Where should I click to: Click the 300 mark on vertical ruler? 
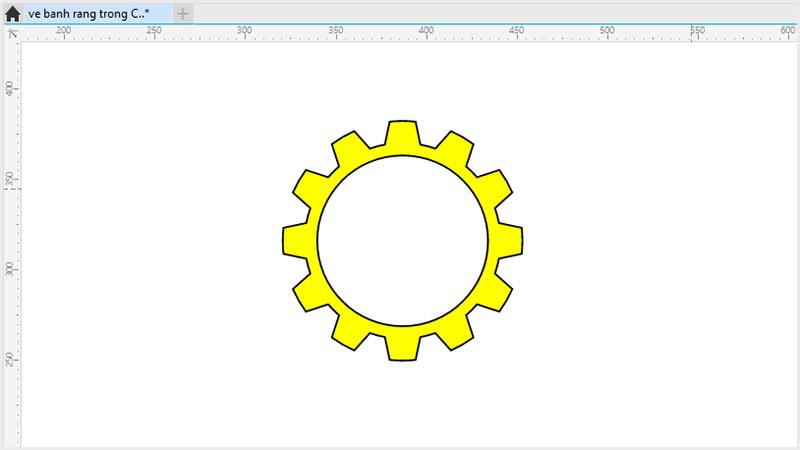(11, 269)
